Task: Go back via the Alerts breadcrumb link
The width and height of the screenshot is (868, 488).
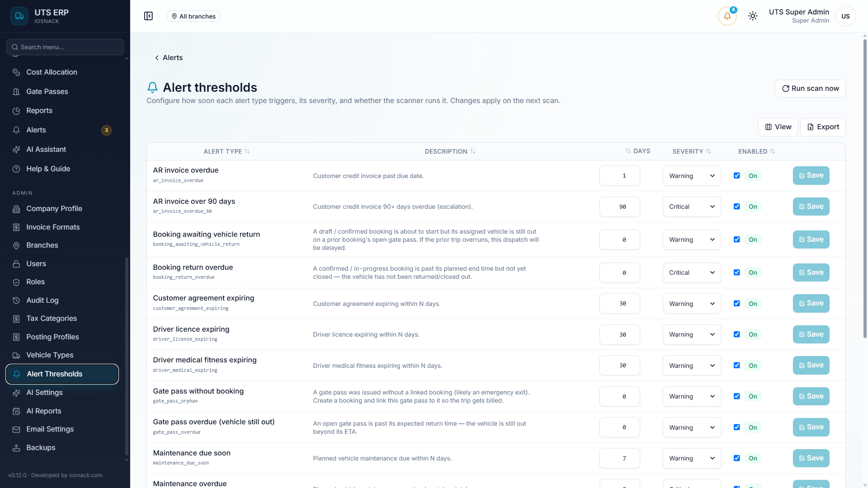Action: 169,58
